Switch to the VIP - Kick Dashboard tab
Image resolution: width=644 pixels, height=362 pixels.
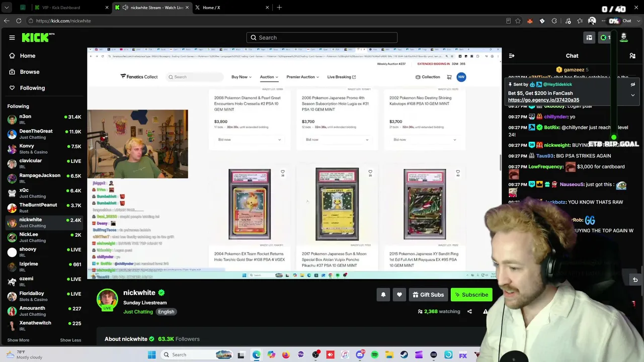71,8
